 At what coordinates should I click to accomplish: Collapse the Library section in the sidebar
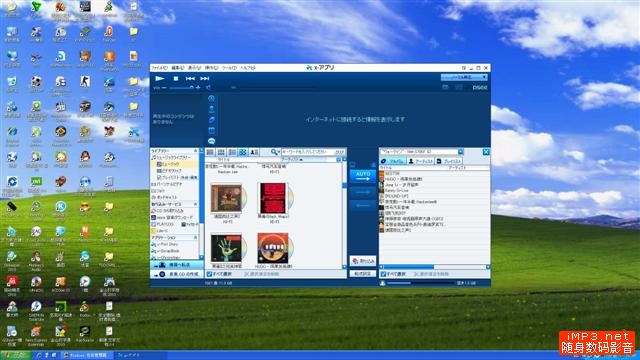pos(196,151)
